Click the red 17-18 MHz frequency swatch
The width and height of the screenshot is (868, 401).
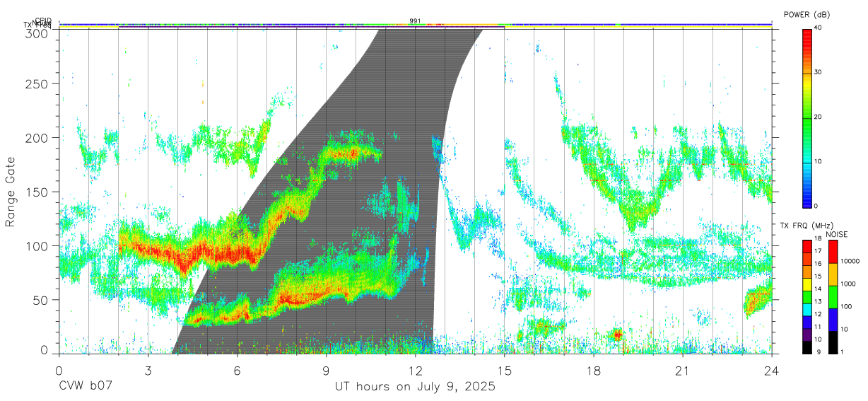pyautogui.click(x=807, y=247)
